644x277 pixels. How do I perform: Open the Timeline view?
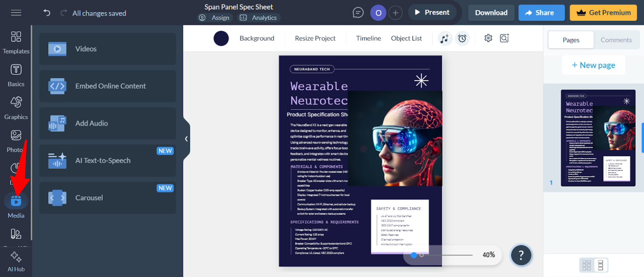368,38
